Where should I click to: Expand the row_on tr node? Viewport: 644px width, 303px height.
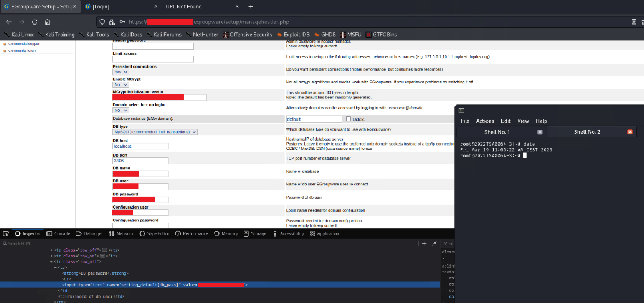click(x=51, y=256)
